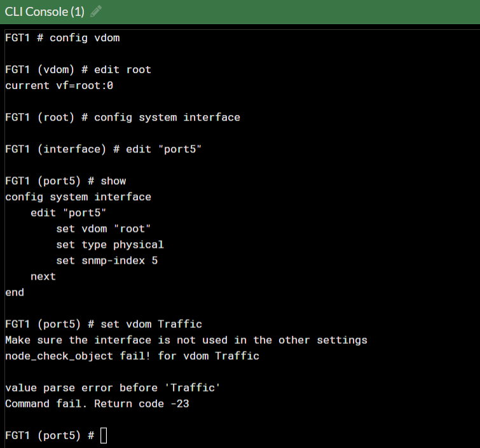Image resolution: width=480 pixels, height=448 pixels.
Task: Click the 'config system interface' prompt command line
Action: click(123, 117)
